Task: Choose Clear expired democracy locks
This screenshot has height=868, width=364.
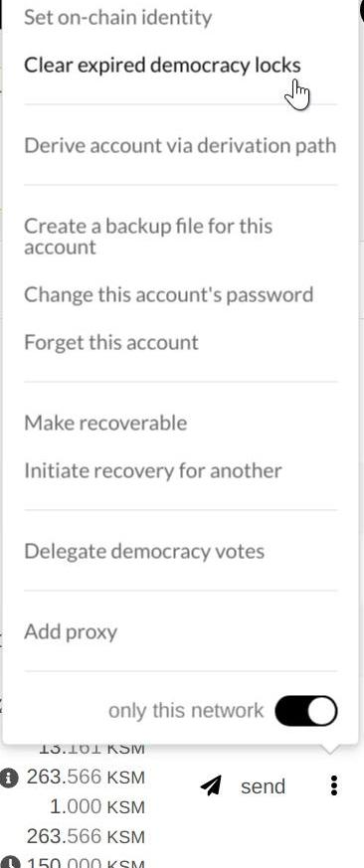Action: tap(162, 66)
